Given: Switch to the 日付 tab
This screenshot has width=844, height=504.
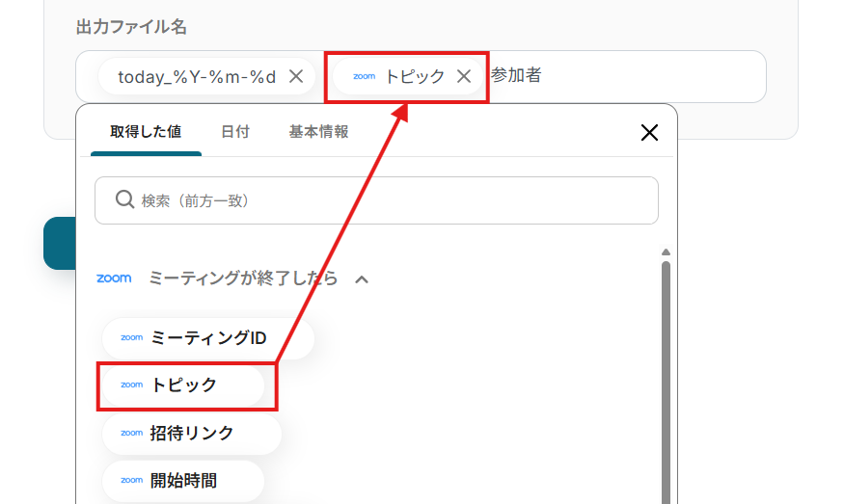Looking at the screenshot, I should [235, 132].
